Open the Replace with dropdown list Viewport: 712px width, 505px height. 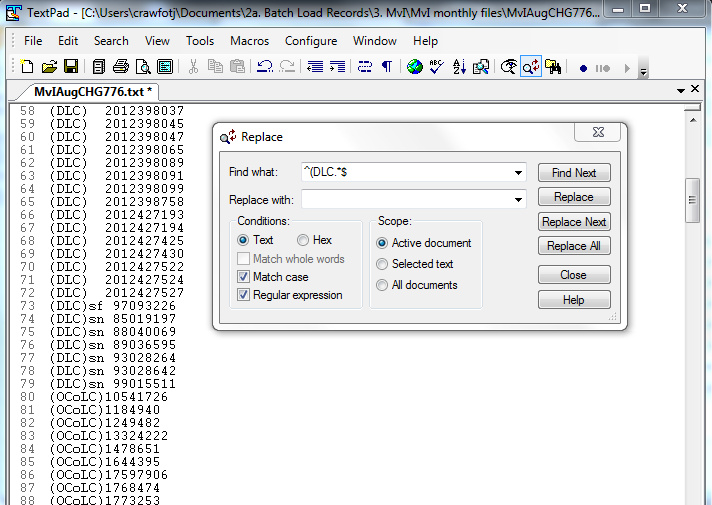point(518,200)
